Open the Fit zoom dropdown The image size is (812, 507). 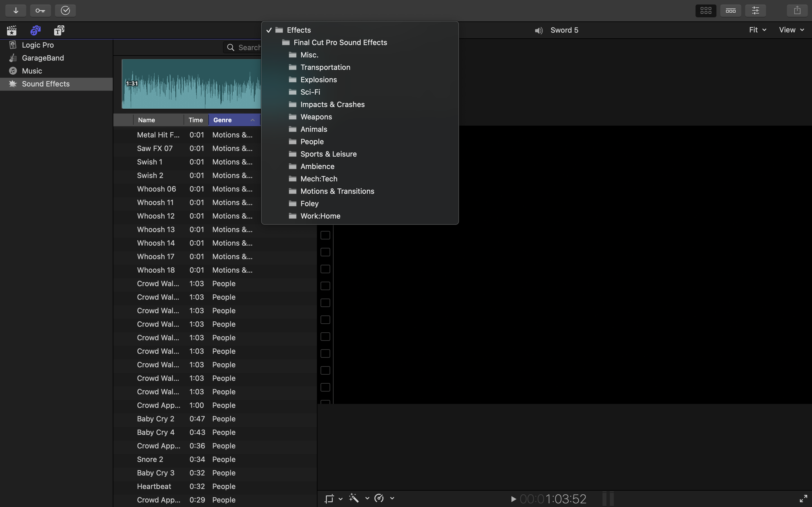[x=757, y=30]
